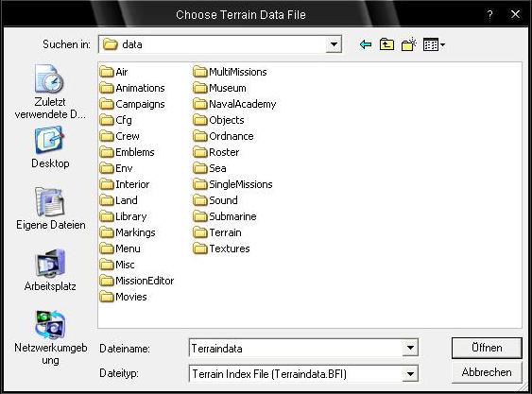
Task: Expand the Dateiname dropdown arrow
Action: point(410,348)
